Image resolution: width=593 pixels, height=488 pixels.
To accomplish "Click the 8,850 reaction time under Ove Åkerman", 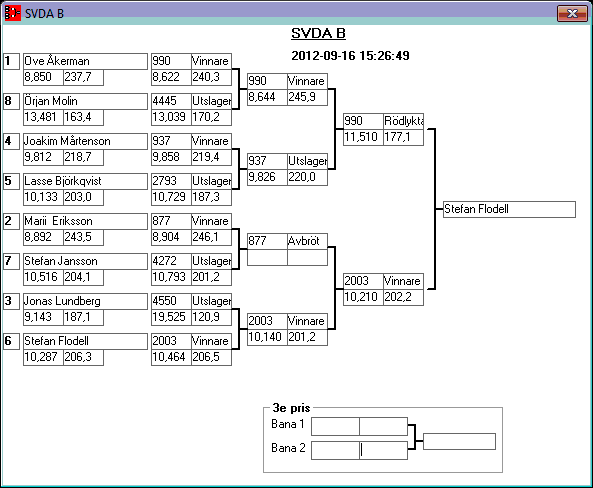I will [43, 78].
